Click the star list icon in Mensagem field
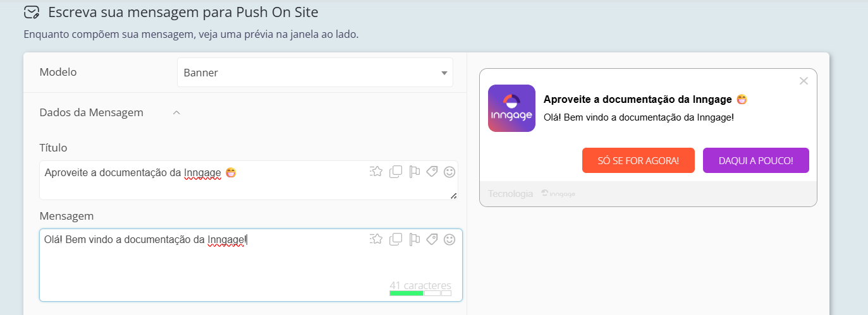This screenshot has width=868, height=315. (376, 239)
